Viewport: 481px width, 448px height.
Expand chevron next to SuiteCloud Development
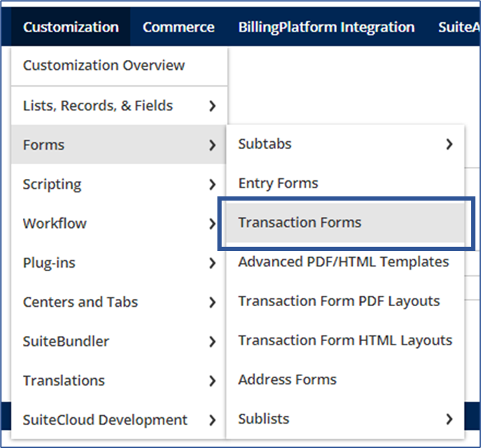(x=213, y=420)
